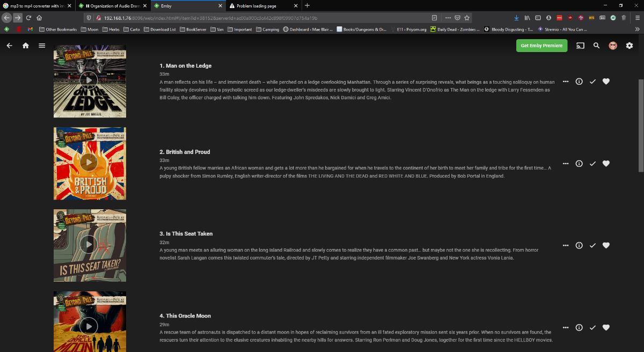The height and width of the screenshot is (352, 644).
Task: Open Daily Dead - Zombies bookmark
Action: point(455,29)
